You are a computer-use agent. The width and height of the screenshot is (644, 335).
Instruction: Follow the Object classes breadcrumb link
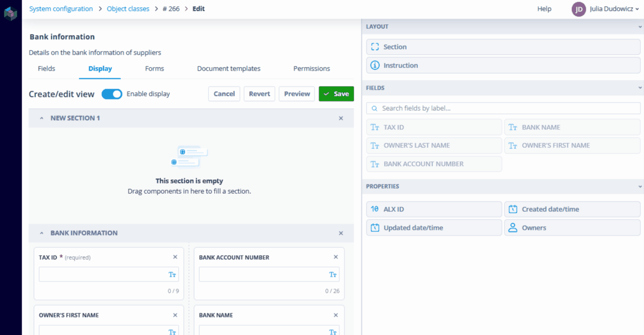(128, 9)
